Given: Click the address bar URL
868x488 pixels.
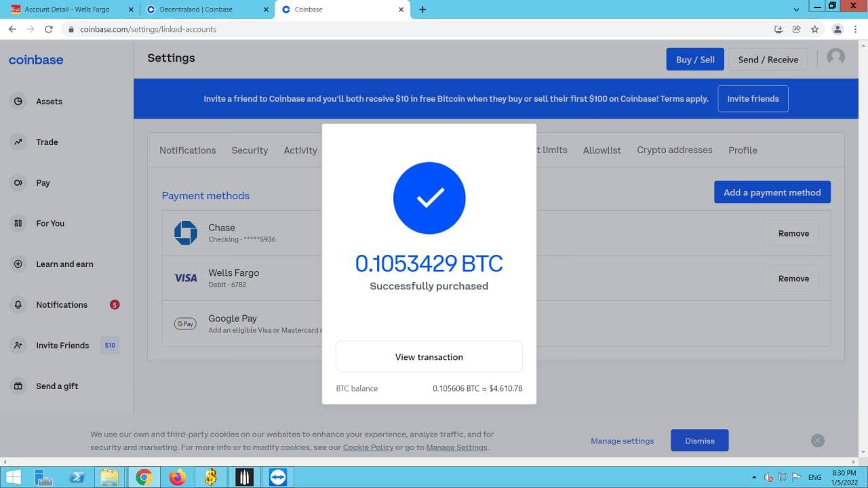Looking at the screenshot, I should point(148,29).
